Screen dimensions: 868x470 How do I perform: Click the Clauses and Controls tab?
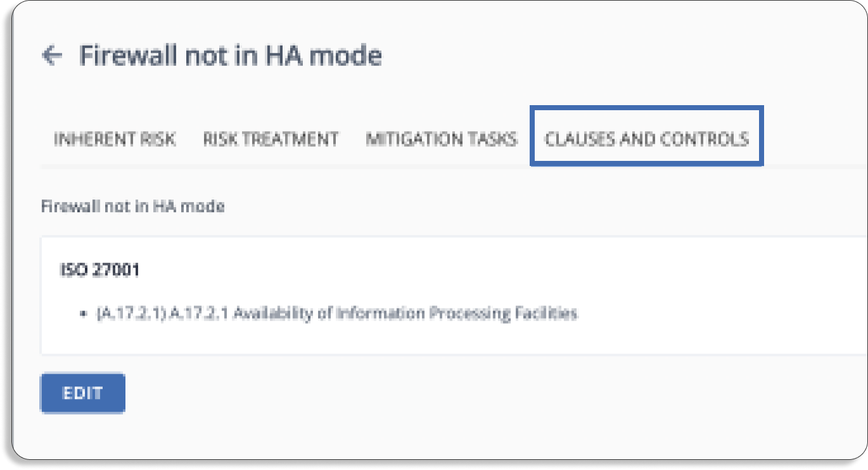pos(647,139)
